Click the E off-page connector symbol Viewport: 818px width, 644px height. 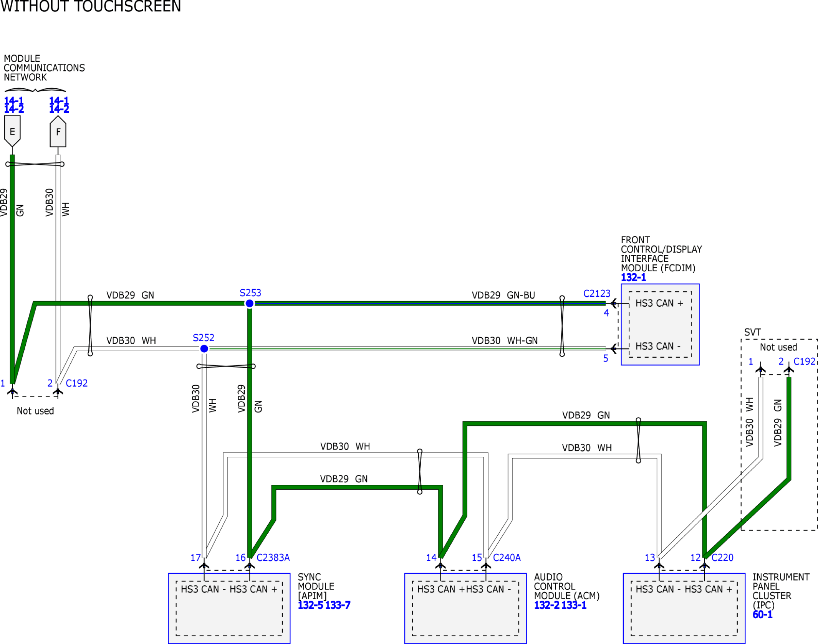pos(12,131)
